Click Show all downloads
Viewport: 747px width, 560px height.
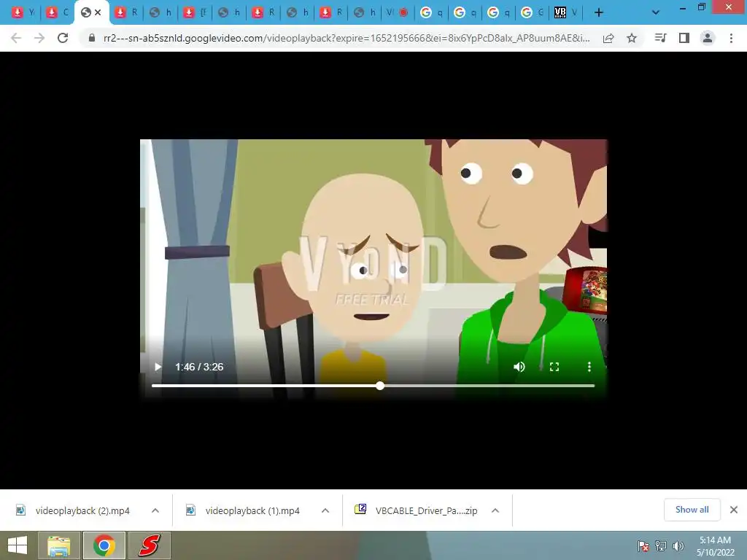692,510
